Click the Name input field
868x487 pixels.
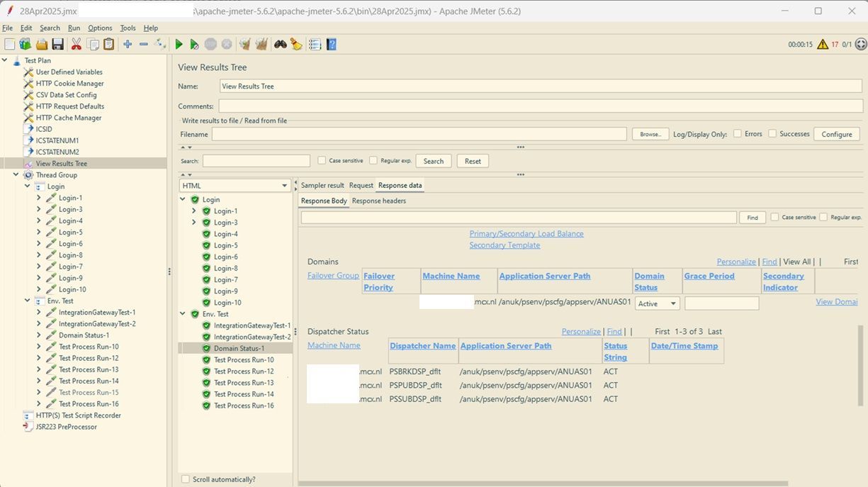coord(541,86)
